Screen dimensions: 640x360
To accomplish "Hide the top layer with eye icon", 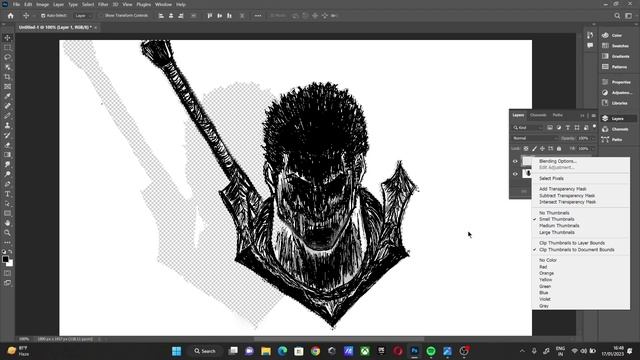I will pyautogui.click(x=515, y=161).
